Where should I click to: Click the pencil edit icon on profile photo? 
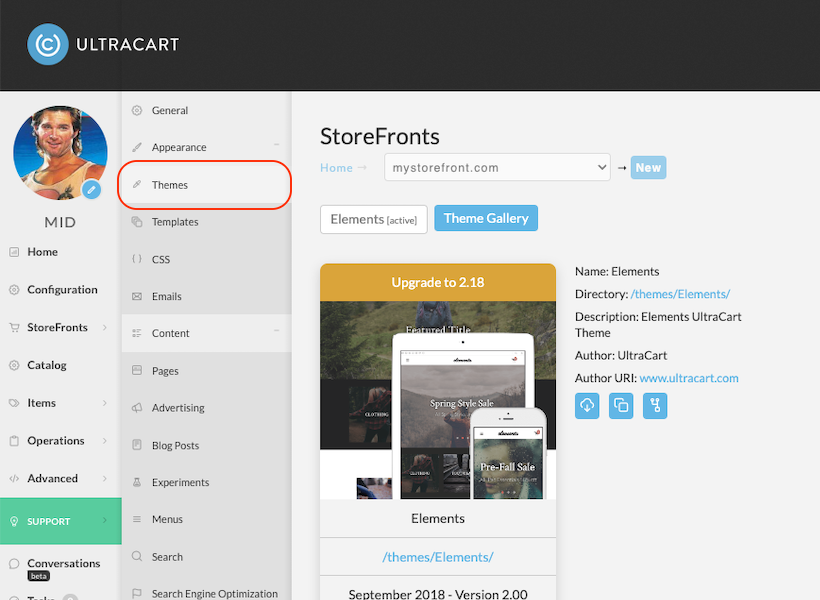[x=92, y=189]
